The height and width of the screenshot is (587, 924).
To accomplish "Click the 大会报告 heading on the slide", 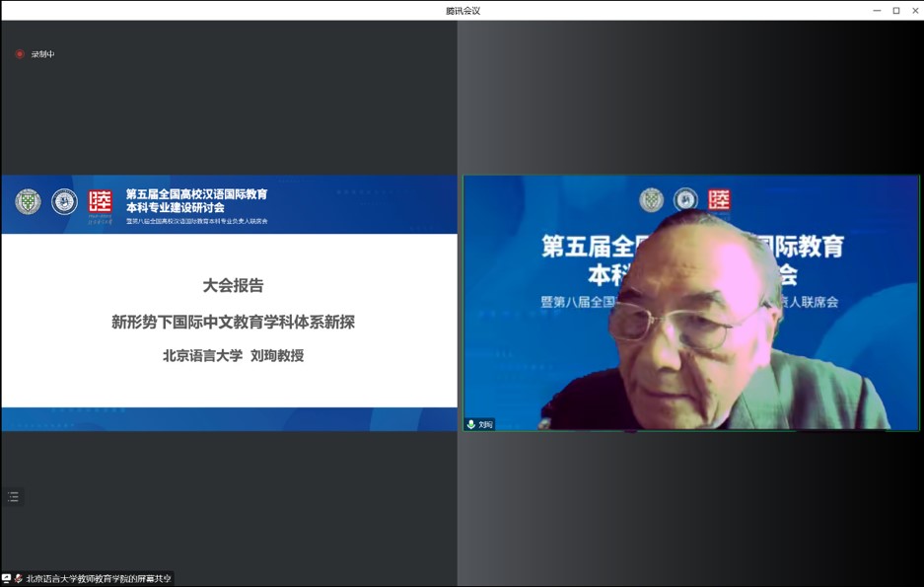I will [x=233, y=286].
